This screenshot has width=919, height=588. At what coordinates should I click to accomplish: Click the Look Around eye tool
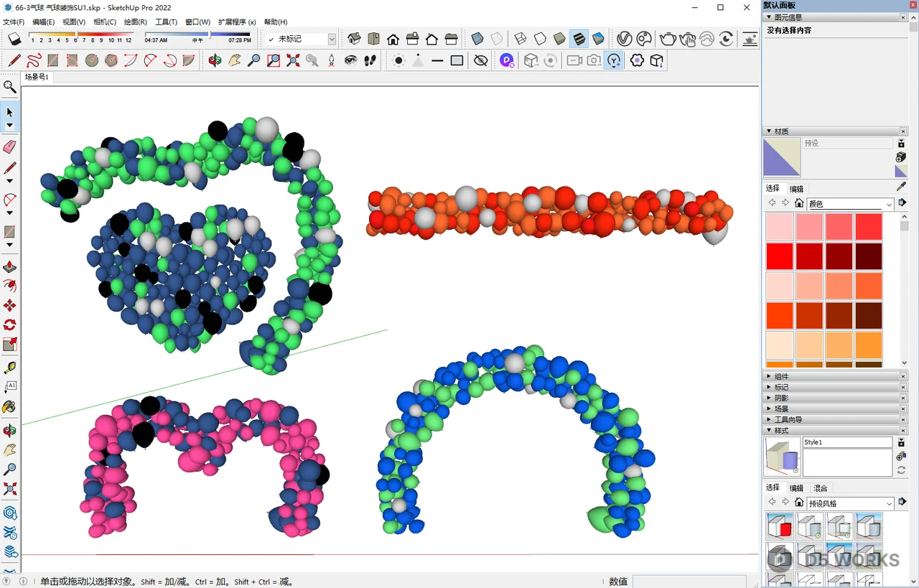coord(350,60)
